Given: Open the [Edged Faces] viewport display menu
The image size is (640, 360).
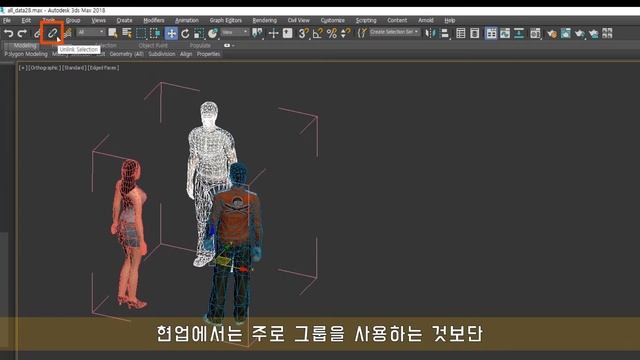Looking at the screenshot, I should tap(103, 68).
